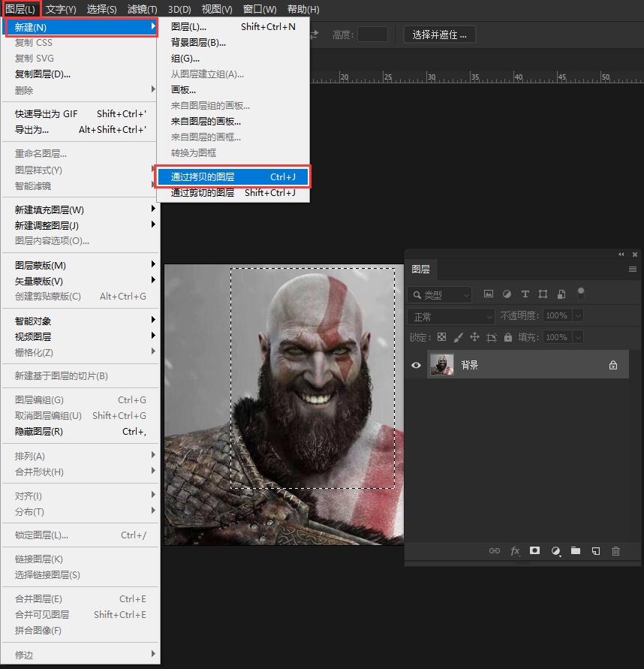Choose 通过拷贝的图层 Ctrl+J
The image size is (644, 669).
pos(233,176)
